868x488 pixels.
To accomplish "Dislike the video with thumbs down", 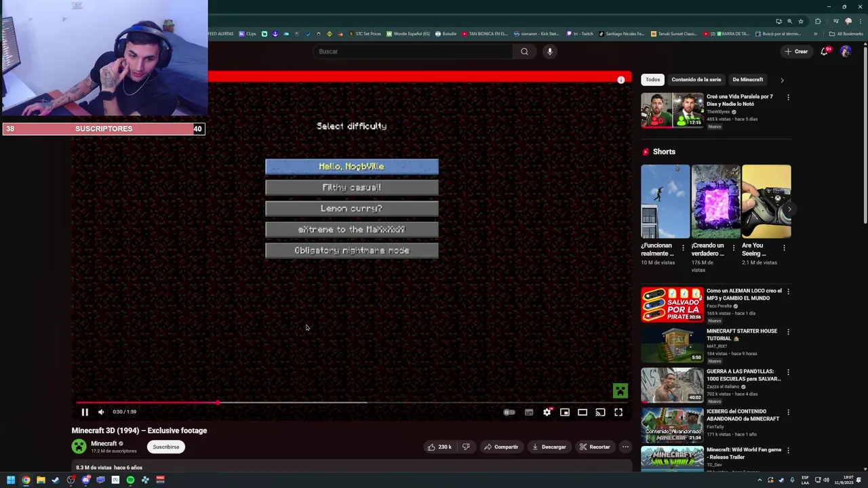I will coord(466,447).
